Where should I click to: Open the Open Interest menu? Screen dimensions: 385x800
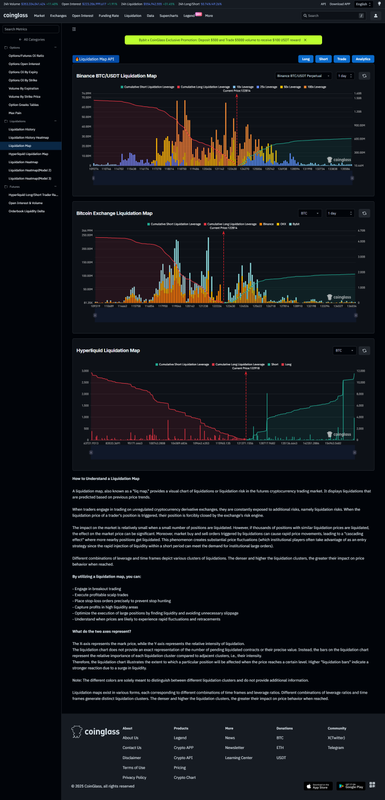pos(83,16)
